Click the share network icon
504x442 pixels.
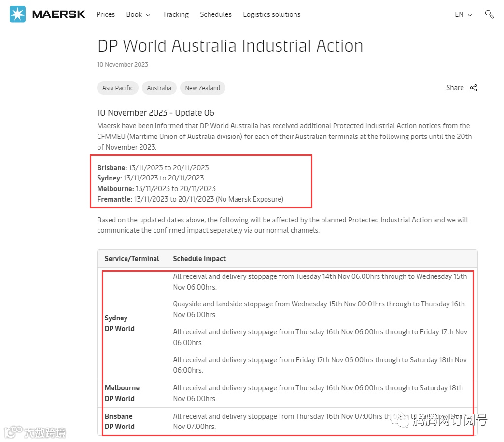coord(474,88)
